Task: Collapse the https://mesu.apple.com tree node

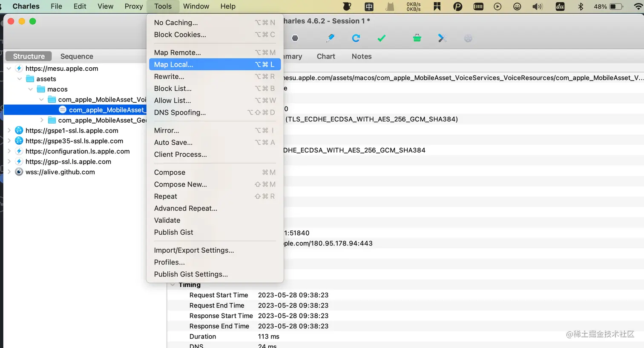Action: coord(9,69)
